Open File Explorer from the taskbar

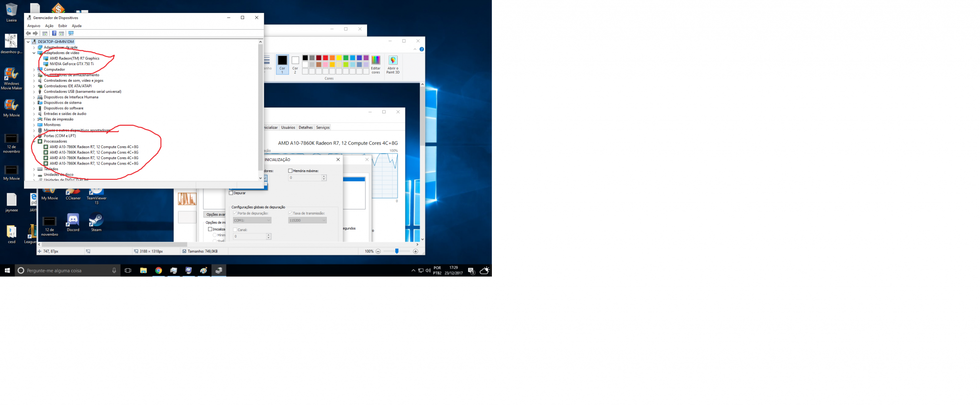click(x=143, y=270)
